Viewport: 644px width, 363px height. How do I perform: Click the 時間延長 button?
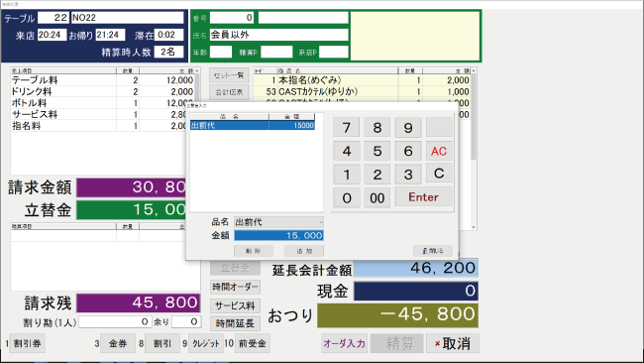click(x=235, y=324)
